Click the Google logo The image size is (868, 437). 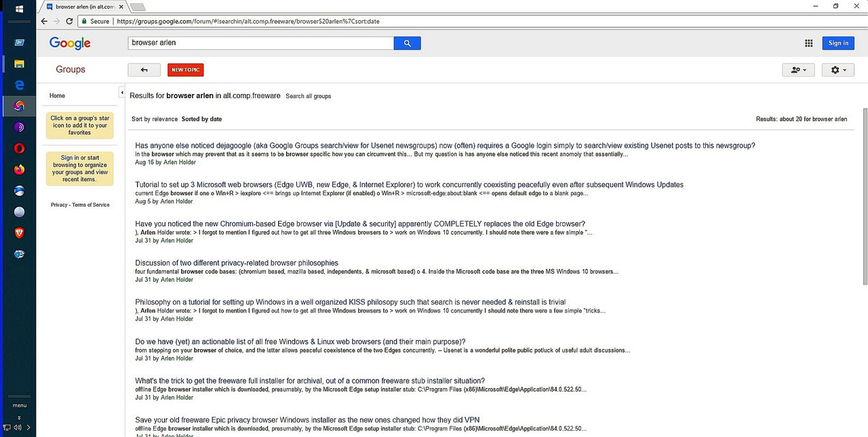[70, 43]
